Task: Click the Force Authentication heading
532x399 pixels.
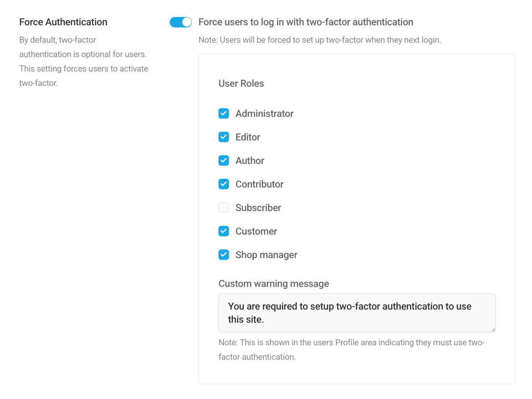Action: [x=63, y=22]
